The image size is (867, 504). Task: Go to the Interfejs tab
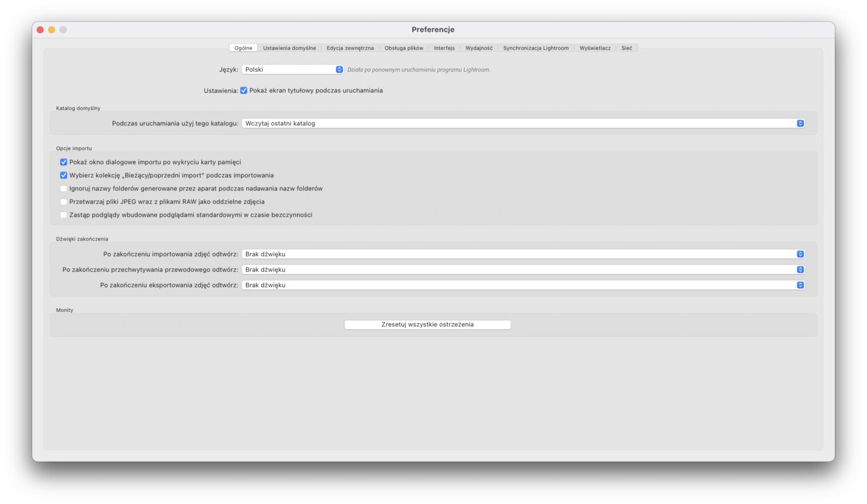(444, 48)
